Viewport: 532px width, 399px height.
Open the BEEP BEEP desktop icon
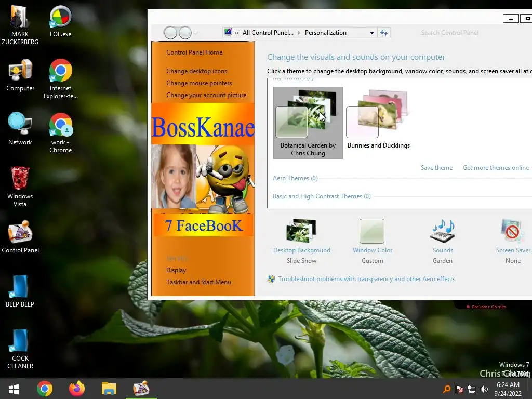20,291
